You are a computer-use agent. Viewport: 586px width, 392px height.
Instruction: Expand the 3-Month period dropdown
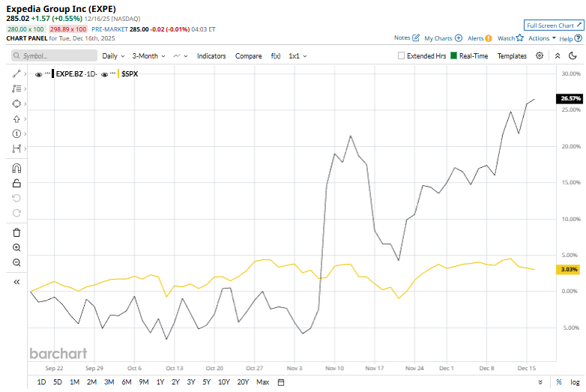[x=148, y=56]
